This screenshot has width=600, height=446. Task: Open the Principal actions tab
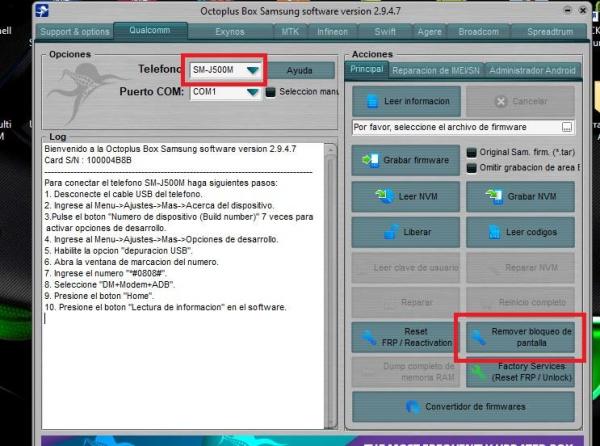(x=366, y=69)
